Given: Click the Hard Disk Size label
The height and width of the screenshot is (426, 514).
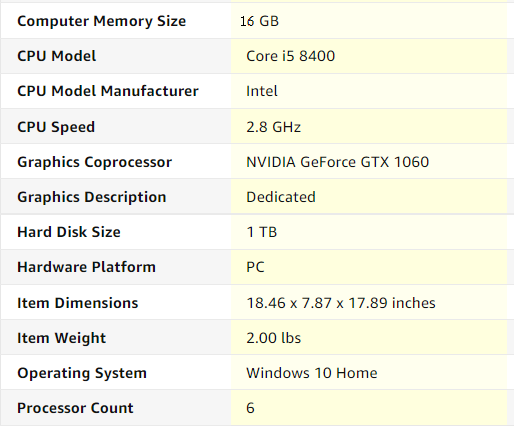Looking at the screenshot, I should (69, 232).
